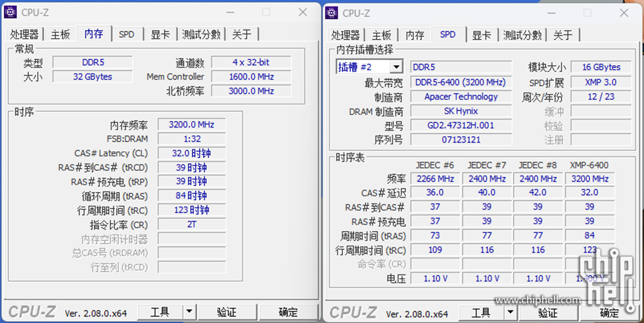Expand 工具 dropdown arrow in left window
This screenshot has width=644, height=323.
[189, 312]
